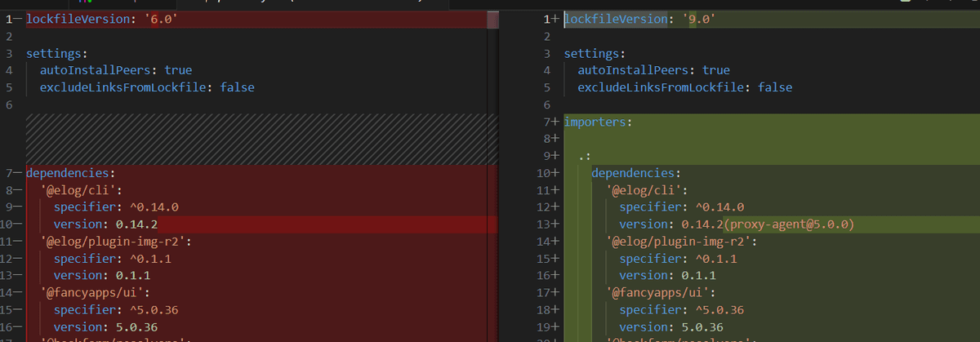
Task: Click the overview ruler slider between diff panes
Action: click(492, 20)
